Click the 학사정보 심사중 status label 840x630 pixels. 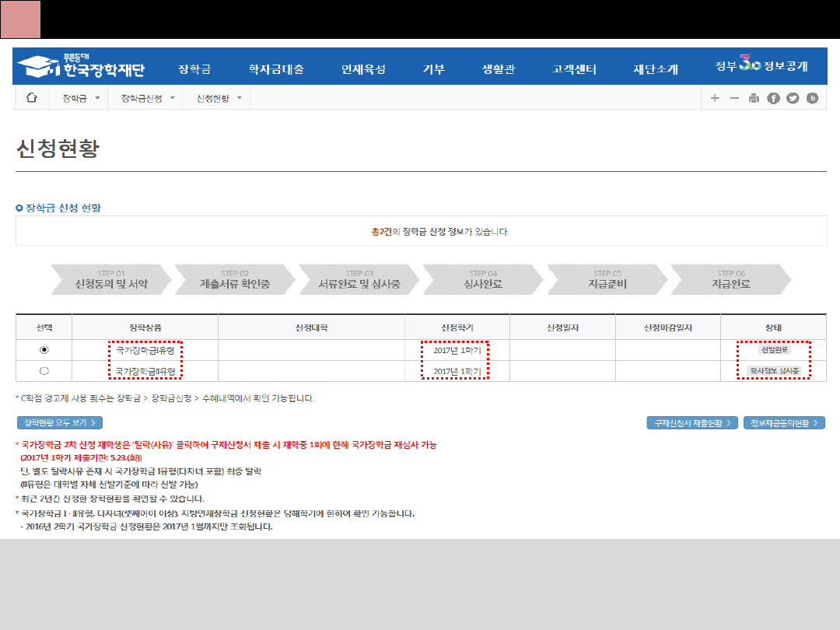click(x=773, y=371)
